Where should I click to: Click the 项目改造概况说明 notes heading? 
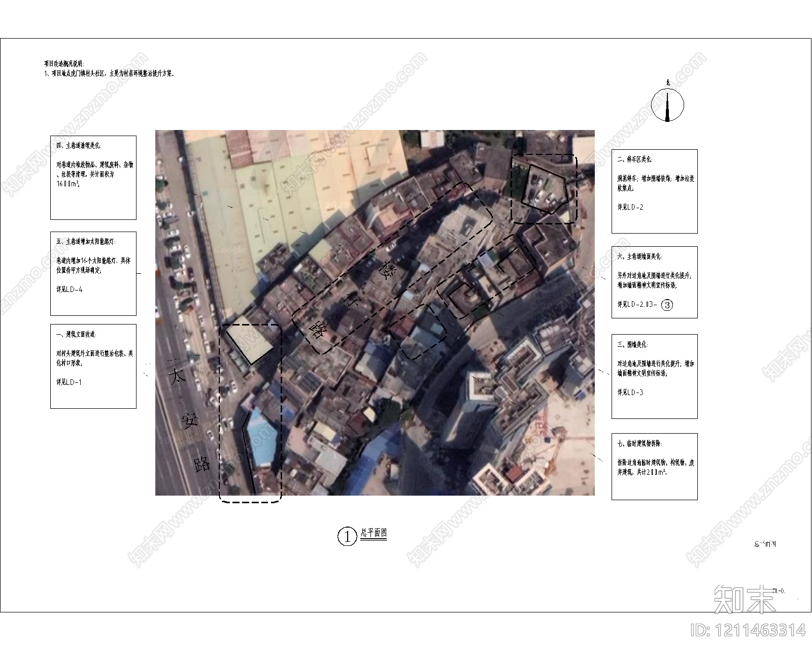[64, 63]
